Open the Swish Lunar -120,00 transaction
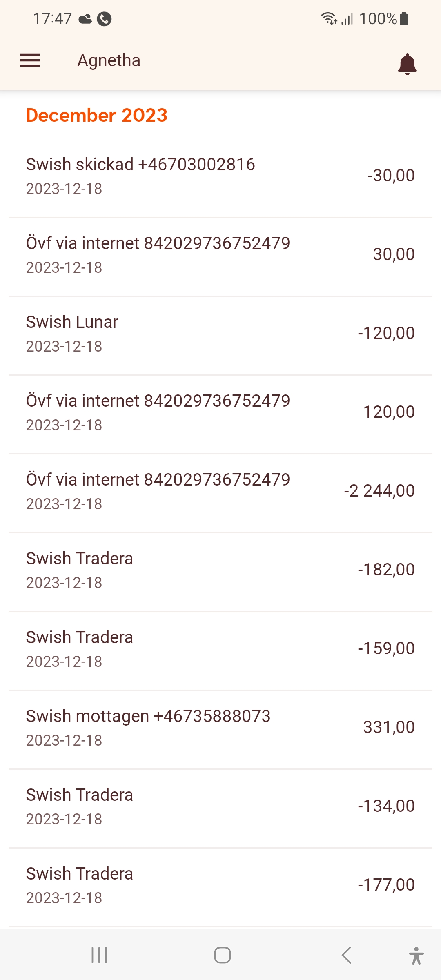The height and width of the screenshot is (980, 441). [x=220, y=334]
